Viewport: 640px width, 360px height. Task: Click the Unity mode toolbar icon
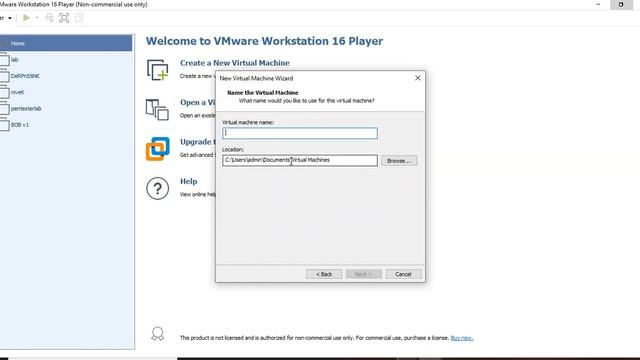(x=79, y=18)
